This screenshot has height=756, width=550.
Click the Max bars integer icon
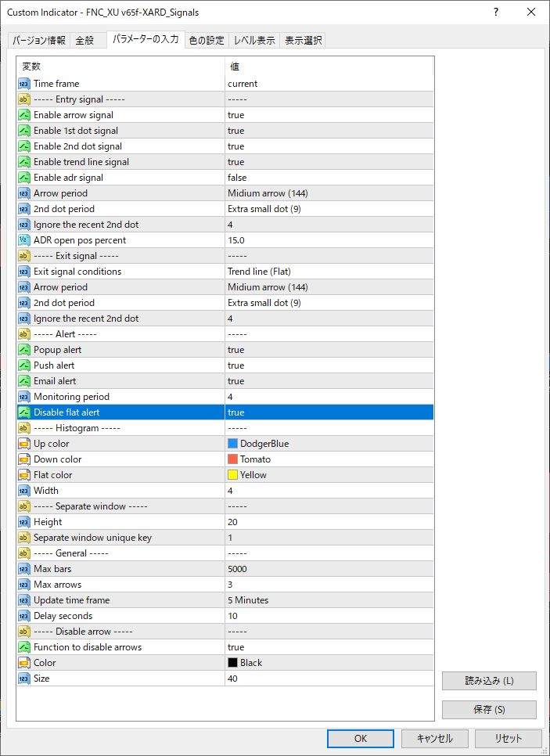(24, 569)
